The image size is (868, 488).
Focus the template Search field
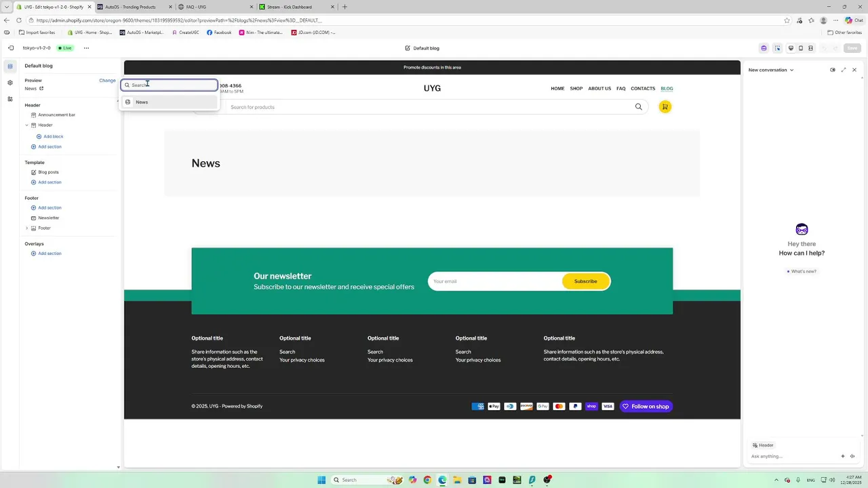pos(170,85)
